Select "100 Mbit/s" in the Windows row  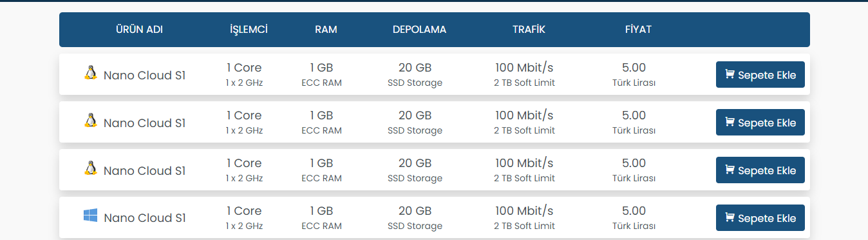(524, 211)
